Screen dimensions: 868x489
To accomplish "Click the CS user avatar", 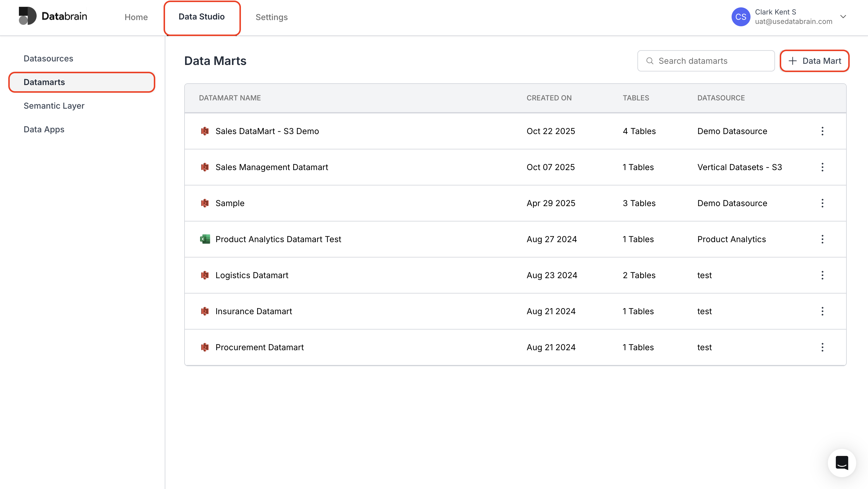I will (x=740, y=17).
